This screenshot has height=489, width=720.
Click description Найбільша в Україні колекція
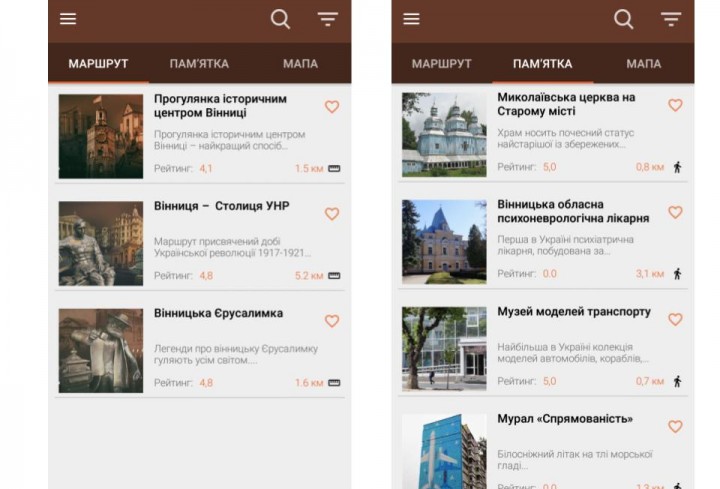[x=573, y=353]
